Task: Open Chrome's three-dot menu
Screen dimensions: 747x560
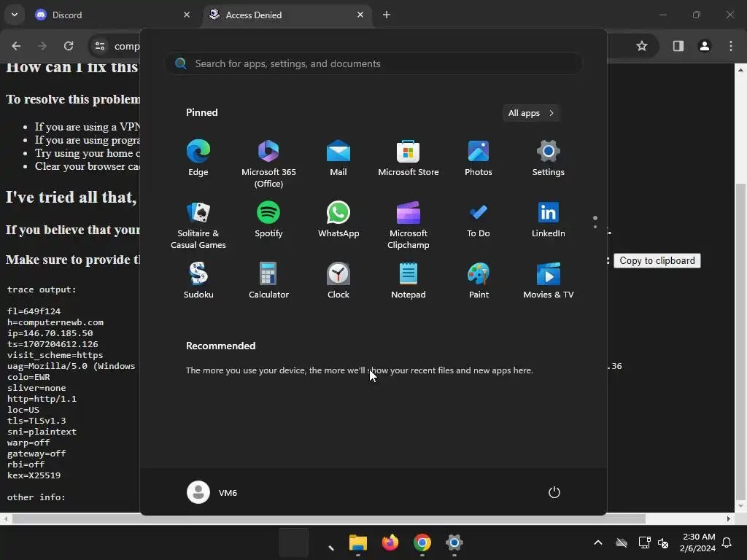Action: click(731, 46)
